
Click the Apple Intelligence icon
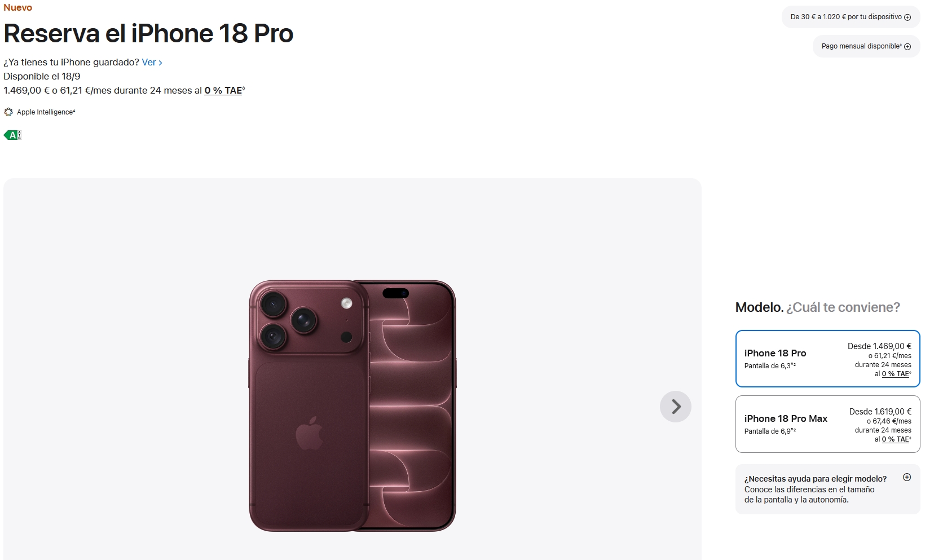(x=8, y=112)
